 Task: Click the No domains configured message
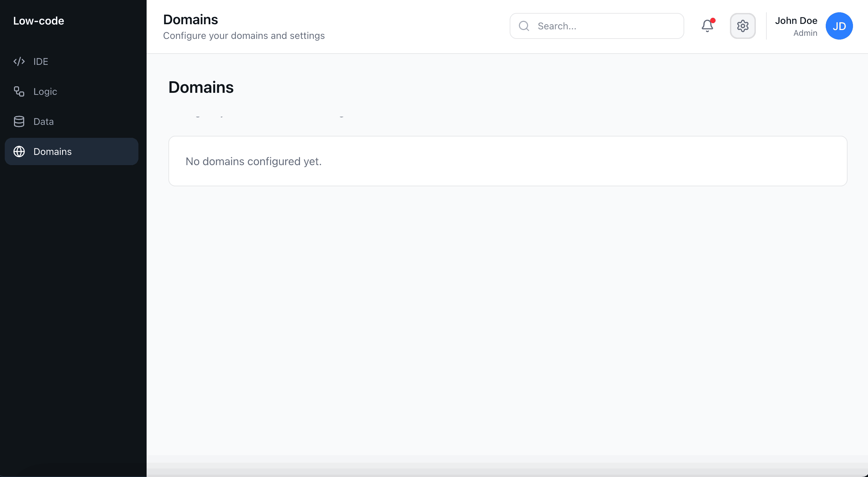click(x=253, y=161)
